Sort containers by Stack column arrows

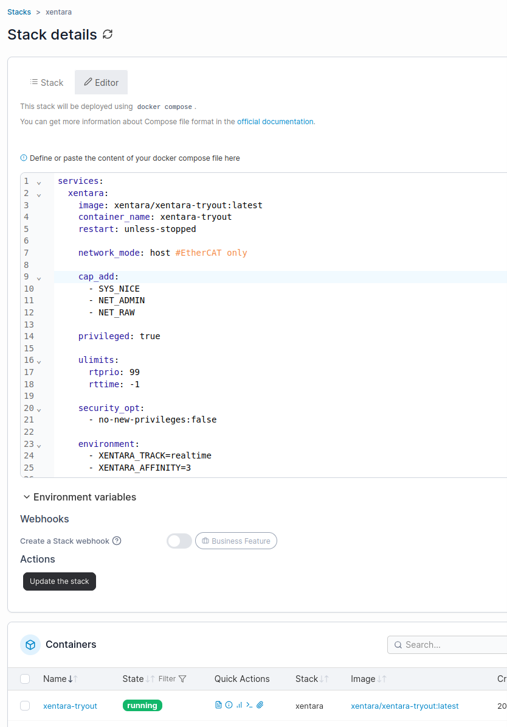pyautogui.click(x=324, y=679)
